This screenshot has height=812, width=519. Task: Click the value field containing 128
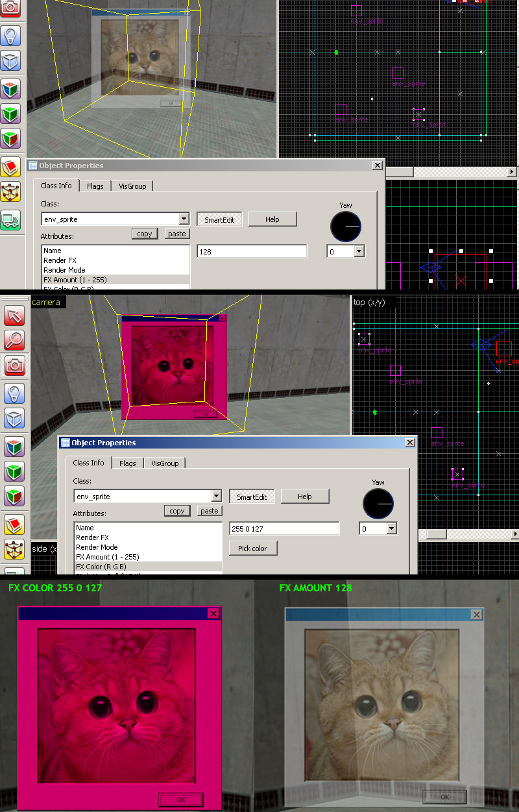coord(252,251)
